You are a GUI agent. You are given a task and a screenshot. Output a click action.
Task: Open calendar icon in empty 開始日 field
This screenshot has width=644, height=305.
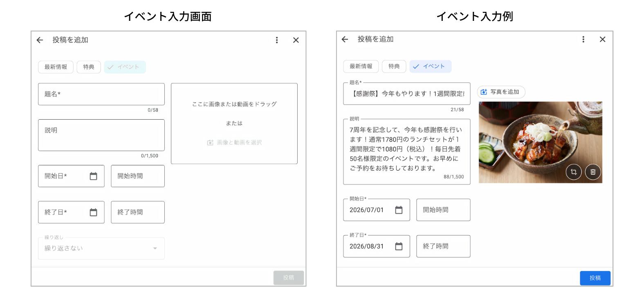pyautogui.click(x=93, y=176)
